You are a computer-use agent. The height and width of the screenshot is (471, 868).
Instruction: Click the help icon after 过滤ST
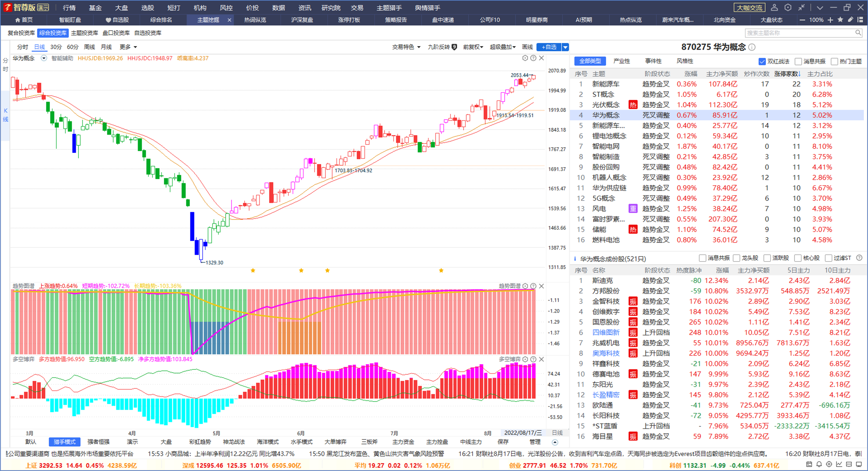point(859,258)
